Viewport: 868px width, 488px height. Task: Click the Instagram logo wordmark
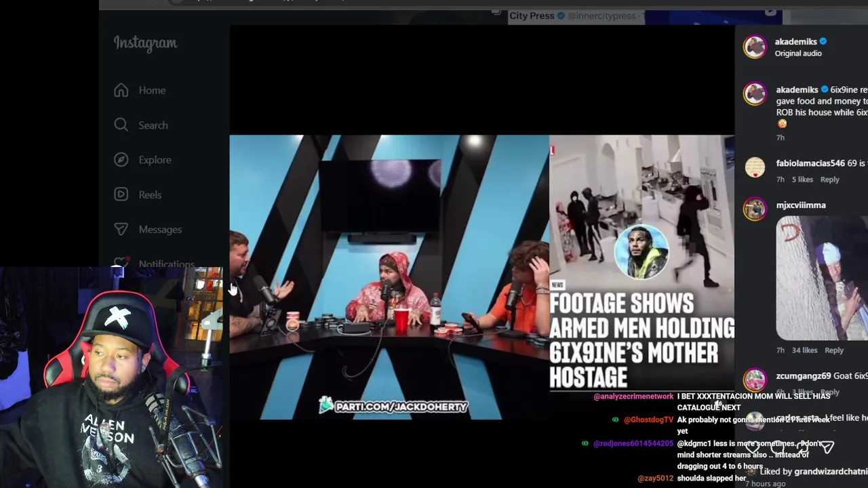pos(145,43)
